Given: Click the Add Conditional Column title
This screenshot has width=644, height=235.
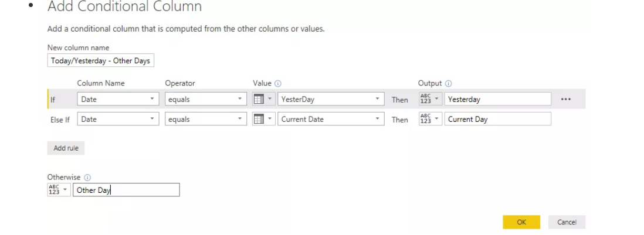Looking at the screenshot, I should click(x=124, y=6).
